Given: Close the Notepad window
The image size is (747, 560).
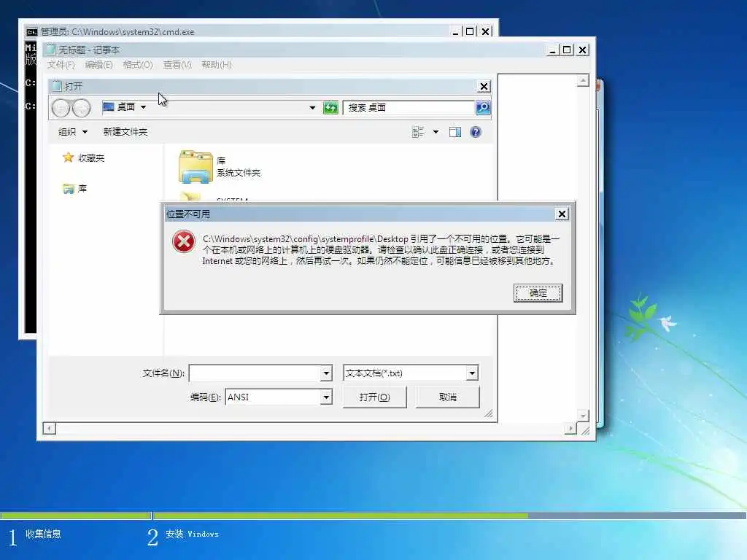Looking at the screenshot, I should (x=582, y=50).
